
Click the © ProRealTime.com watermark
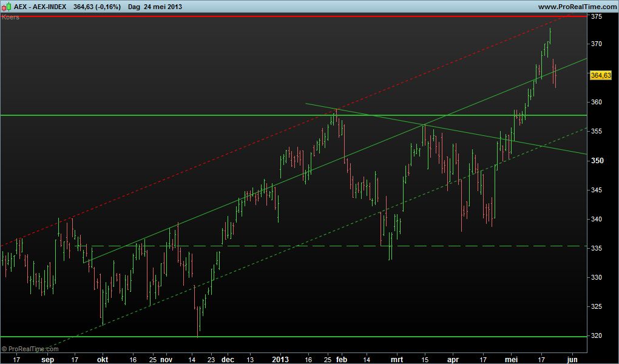click(x=30, y=349)
